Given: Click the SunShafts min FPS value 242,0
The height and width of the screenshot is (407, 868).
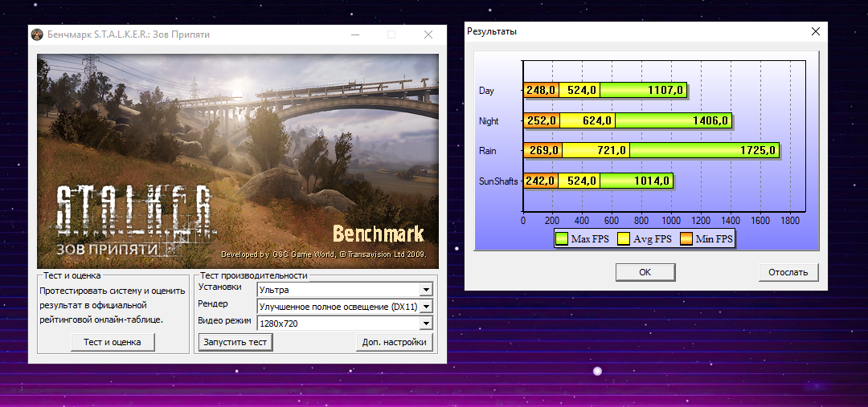Looking at the screenshot, I should (x=540, y=181).
